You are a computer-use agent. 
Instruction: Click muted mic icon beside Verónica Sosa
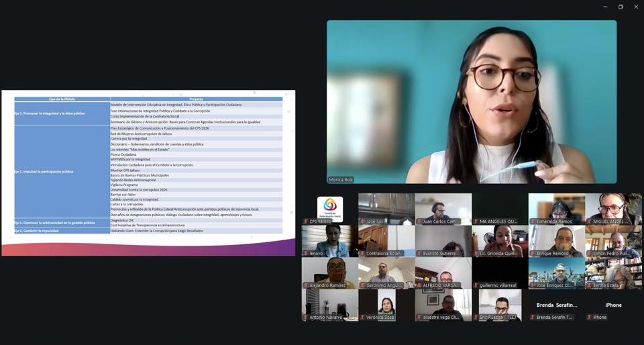363,317
